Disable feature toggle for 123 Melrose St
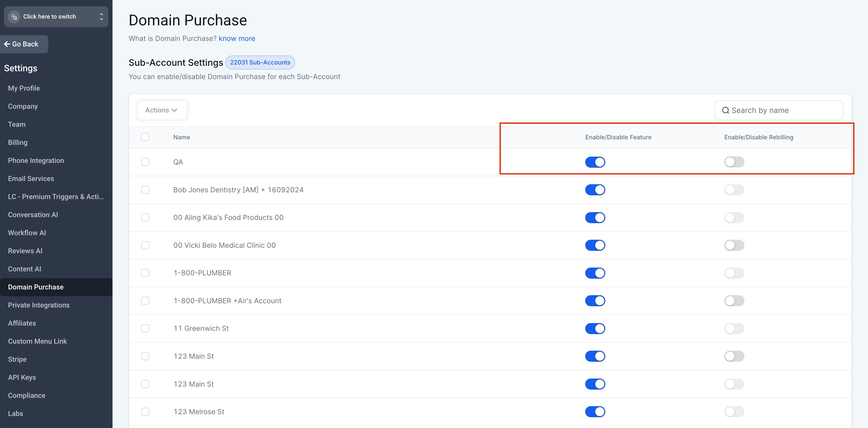 (595, 412)
